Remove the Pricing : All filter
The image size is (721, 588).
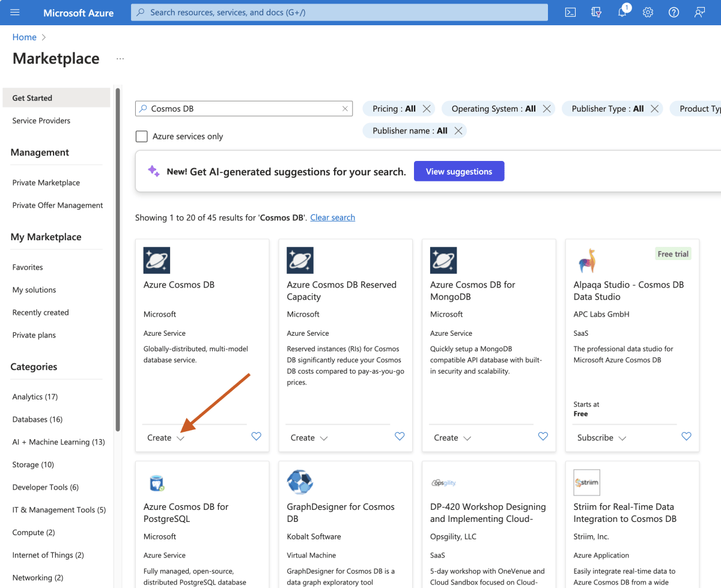pyautogui.click(x=427, y=109)
